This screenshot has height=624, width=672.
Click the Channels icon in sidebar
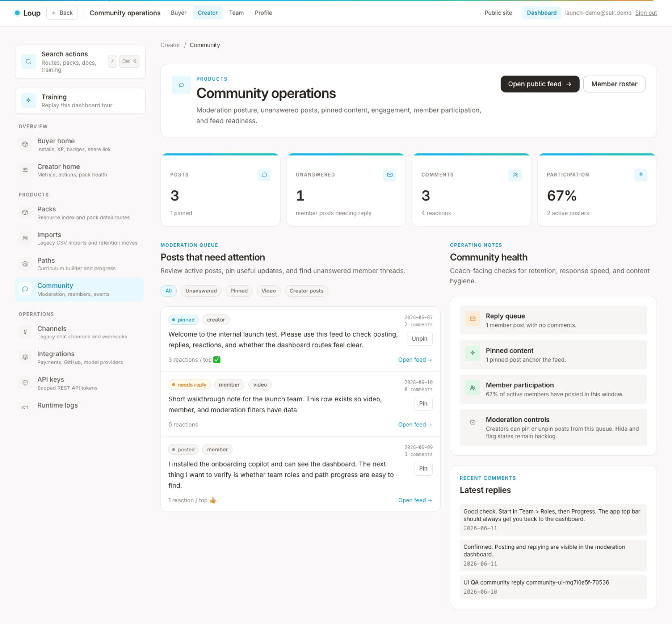click(25, 332)
